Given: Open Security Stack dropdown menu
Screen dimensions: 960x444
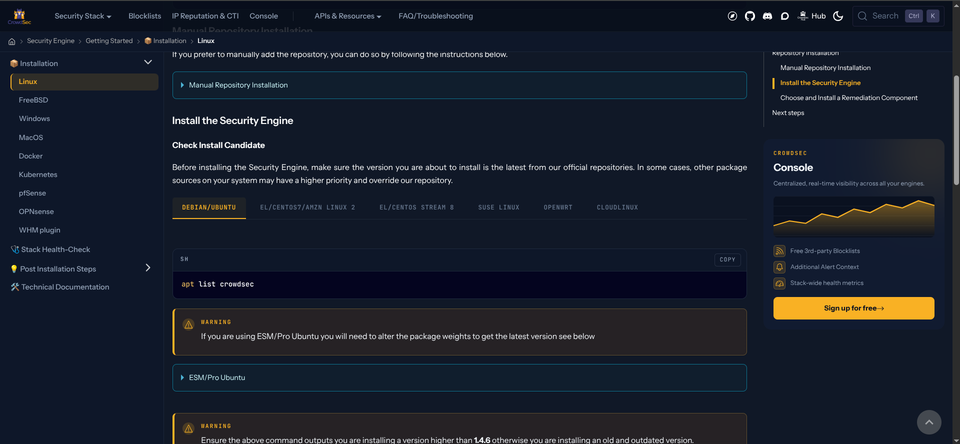Looking at the screenshot, I should point(83,16).
